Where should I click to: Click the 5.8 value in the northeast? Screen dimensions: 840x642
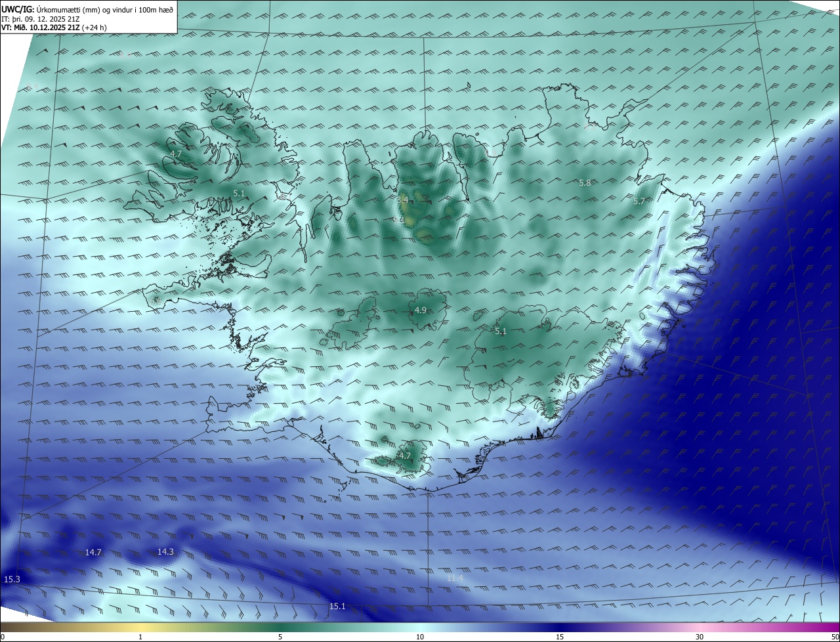point(585,183)
